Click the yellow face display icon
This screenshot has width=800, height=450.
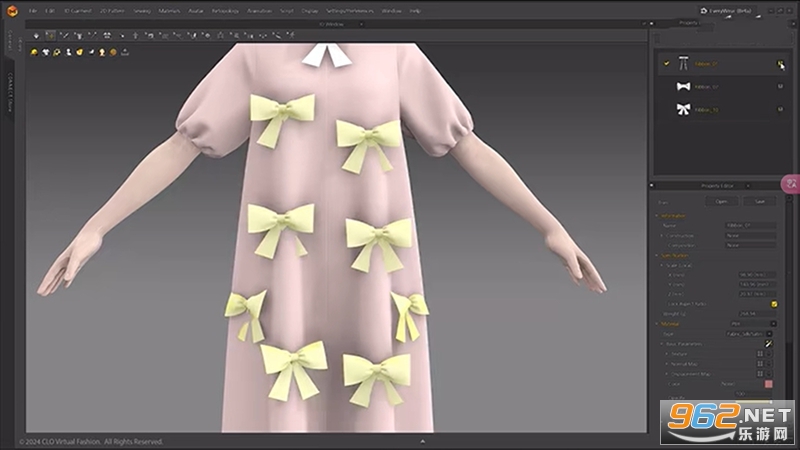80,52
